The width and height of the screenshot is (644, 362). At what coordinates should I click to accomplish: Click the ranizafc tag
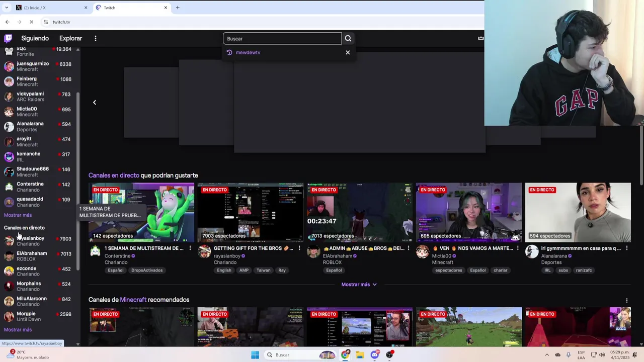[584, 270]
